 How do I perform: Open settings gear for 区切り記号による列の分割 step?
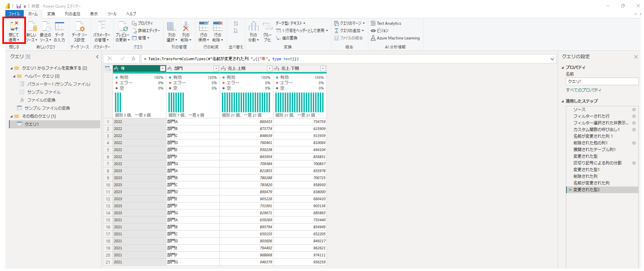pyautogui.click(x=634, y=163)
